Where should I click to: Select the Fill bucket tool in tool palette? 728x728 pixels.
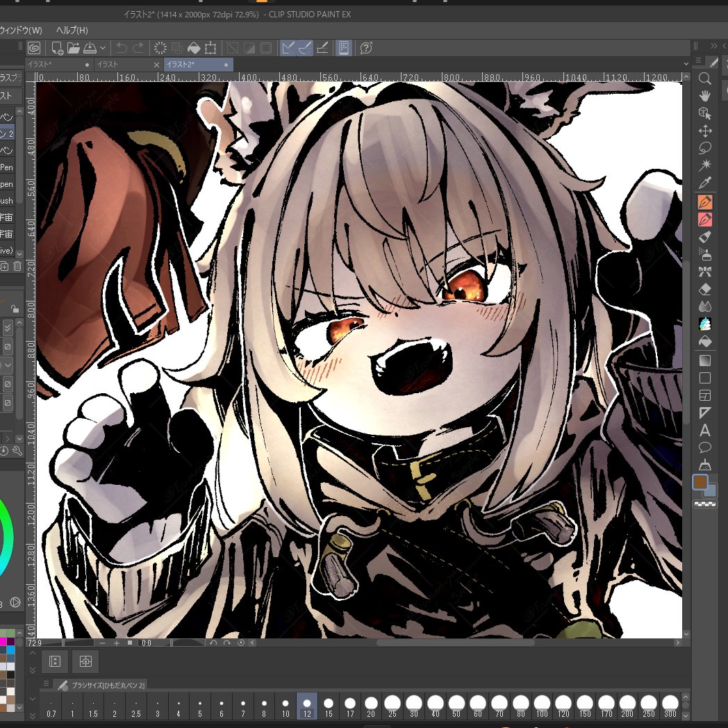[705, 341]
